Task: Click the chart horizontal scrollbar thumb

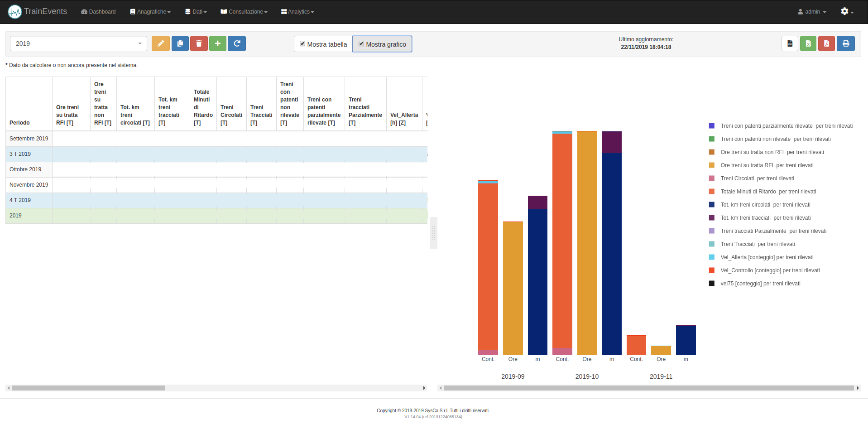Action: pos(649,388)
